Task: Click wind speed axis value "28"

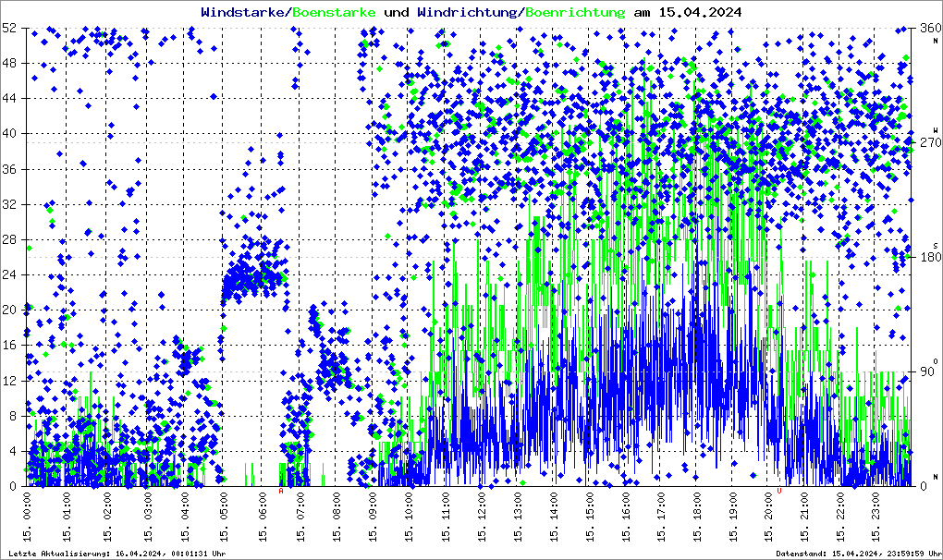Action: pyautogui.click(x=8, y=239)
